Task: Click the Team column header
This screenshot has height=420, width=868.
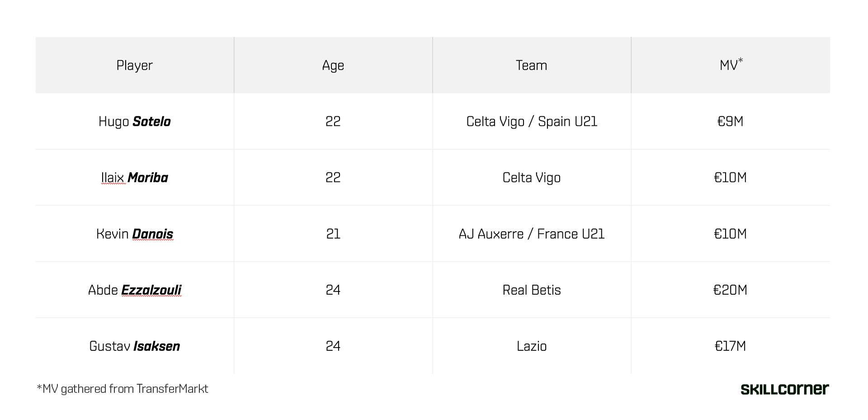Action: (x=531, y=65)
